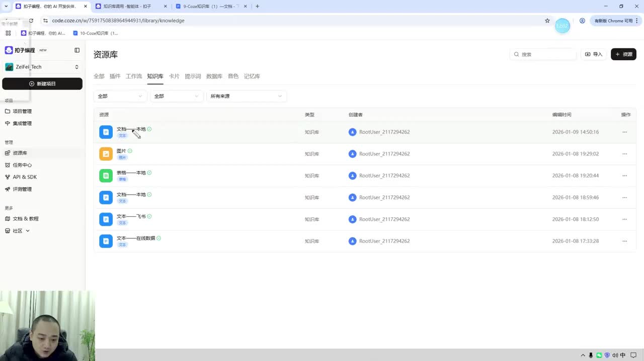The width and height of the screenshot is (644, 361).
Task: Switch to the 卡片 tab
Action: pos(174,76)
